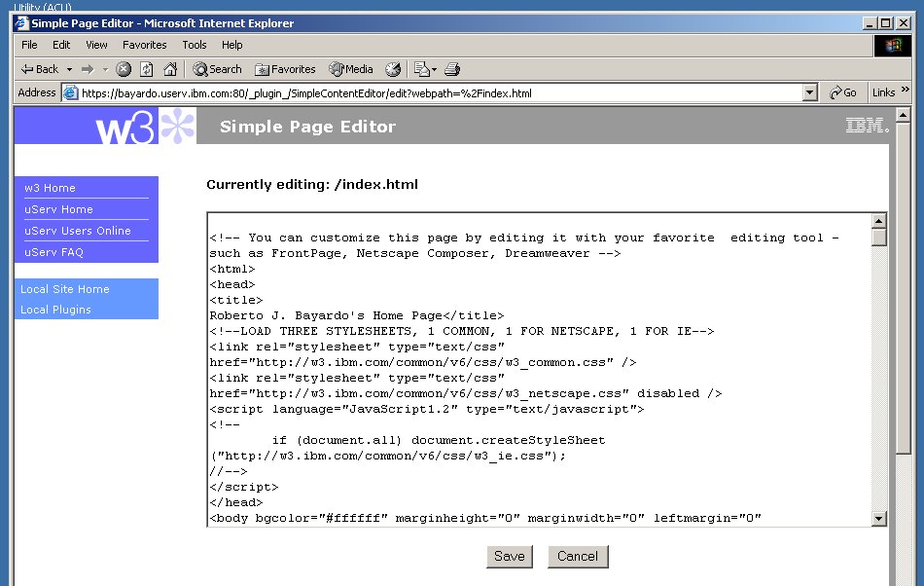Viewport: 924px width, 586px height.
Task: Open the Media pane from toolbar
Action: (351, 69)
